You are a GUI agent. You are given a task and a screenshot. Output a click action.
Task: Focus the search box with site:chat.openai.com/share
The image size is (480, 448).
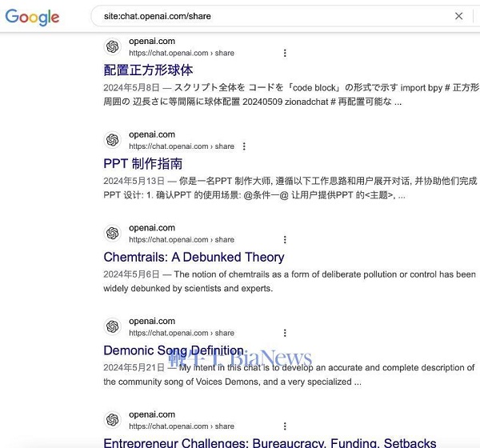(x=275, y=16)
